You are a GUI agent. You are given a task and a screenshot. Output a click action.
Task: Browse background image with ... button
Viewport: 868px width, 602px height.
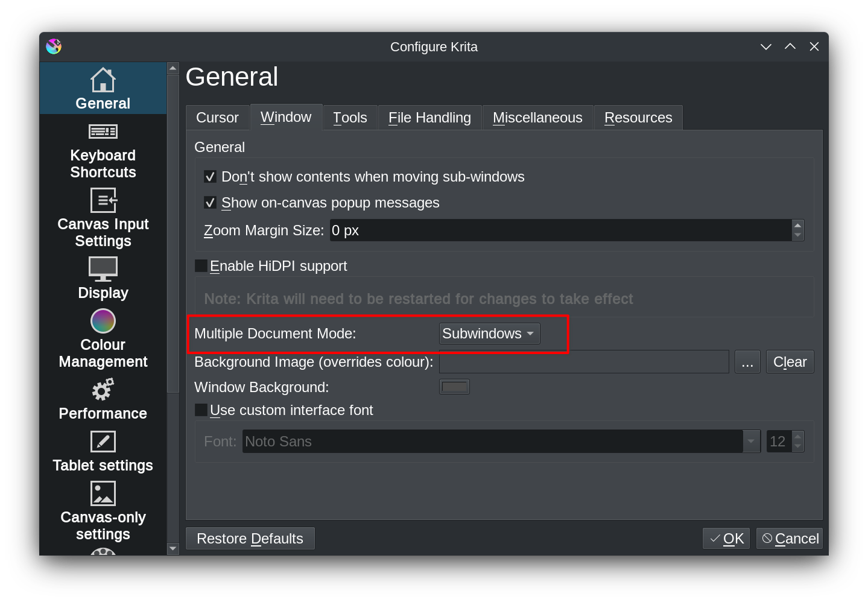click(747, 362)
